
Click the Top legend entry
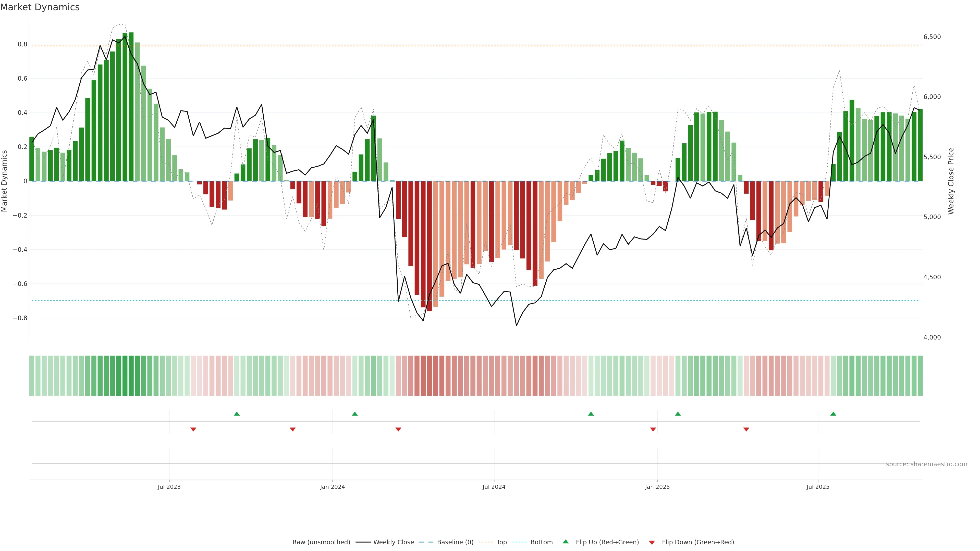(501, 542)
